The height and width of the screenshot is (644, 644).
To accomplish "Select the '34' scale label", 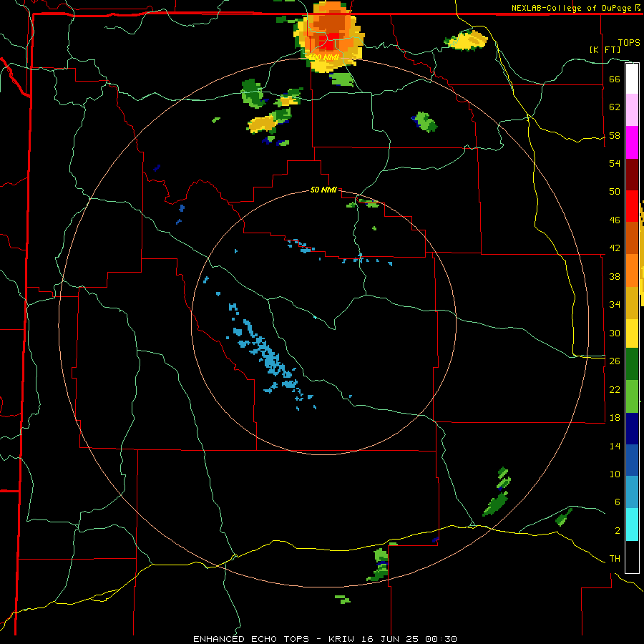I will coord(615,305).
